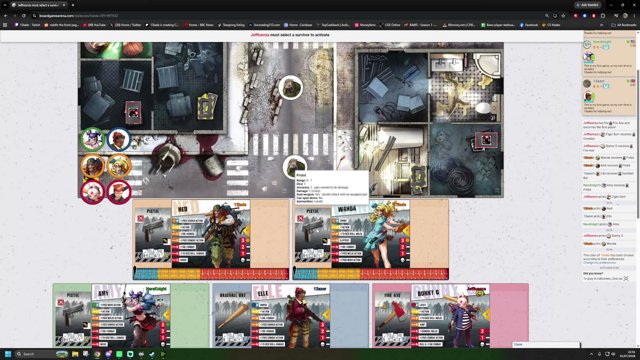Click Wanda's experience track bar
This screenshot has height=360, width=640.
[x=371, y=274]
